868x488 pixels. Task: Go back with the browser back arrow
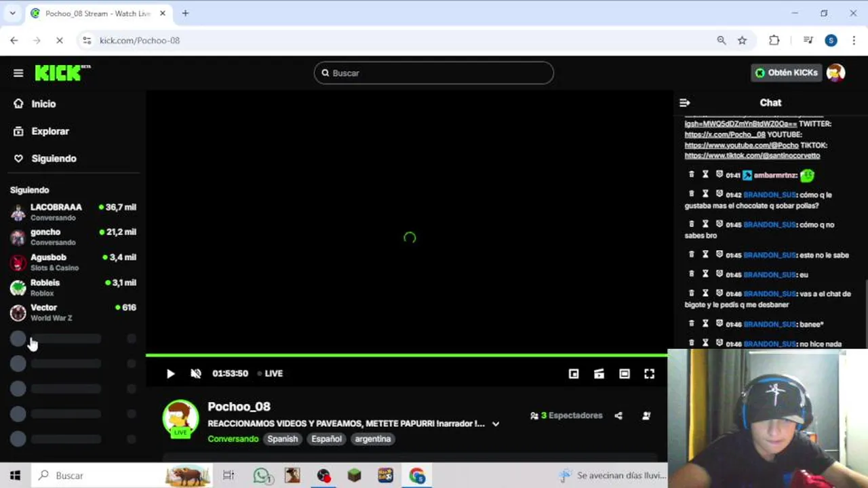click(14, 41)
